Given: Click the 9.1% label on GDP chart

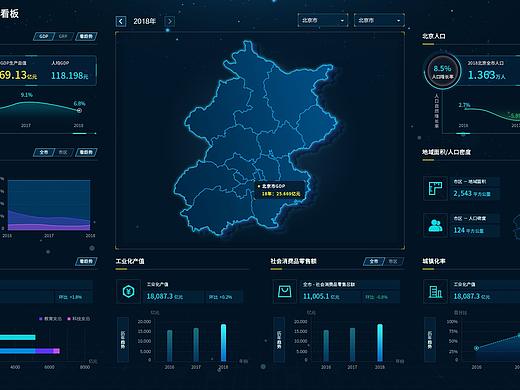Looking at the screenshot, I should click(27, 95).
